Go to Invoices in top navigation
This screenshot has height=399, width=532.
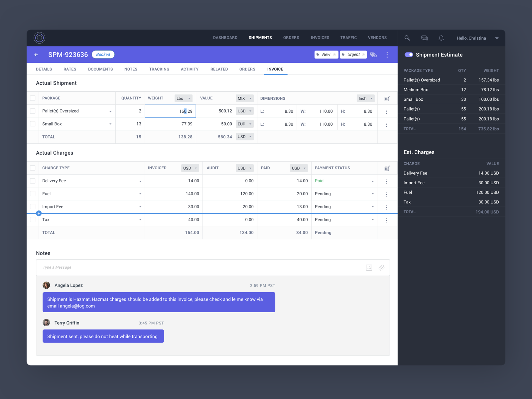pos(320,38)
